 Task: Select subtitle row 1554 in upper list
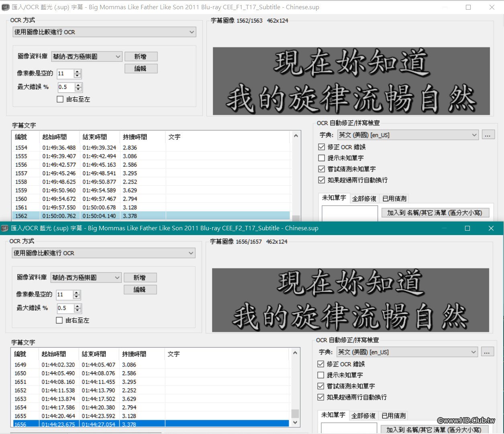151,147
